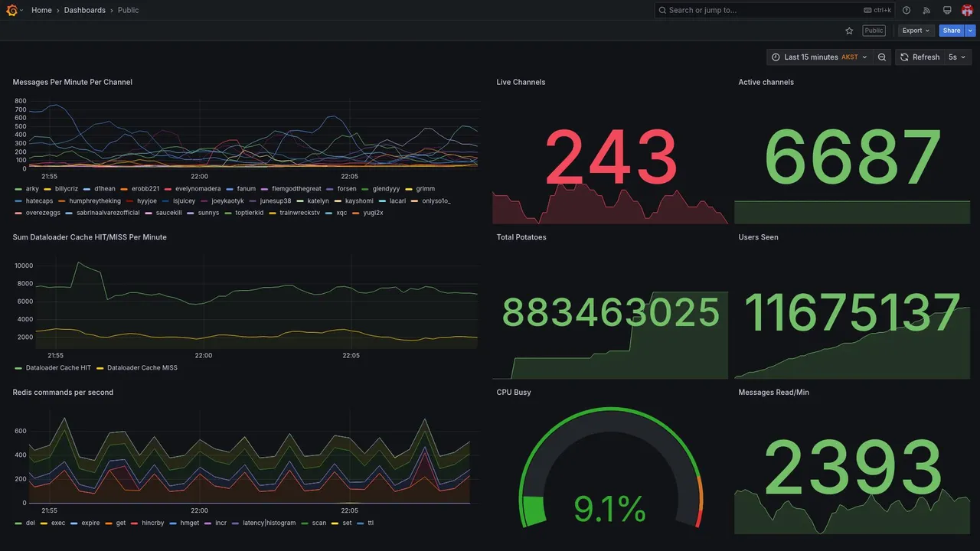Star this dashboard as favorite
Image resolution: width=980 pixels, height=551 pixels.
pos(849,31)
